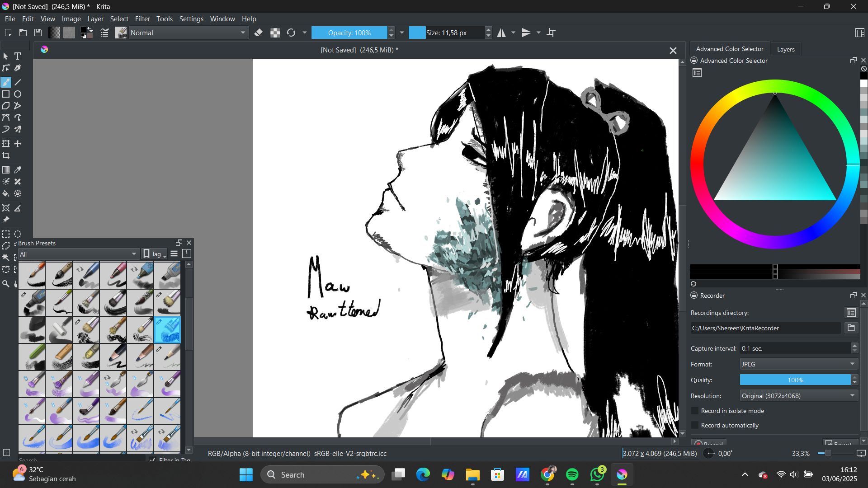Expand the arrow next to reload preset
Viewport: 868px width, 488px height.
click(x=305, y=33)
